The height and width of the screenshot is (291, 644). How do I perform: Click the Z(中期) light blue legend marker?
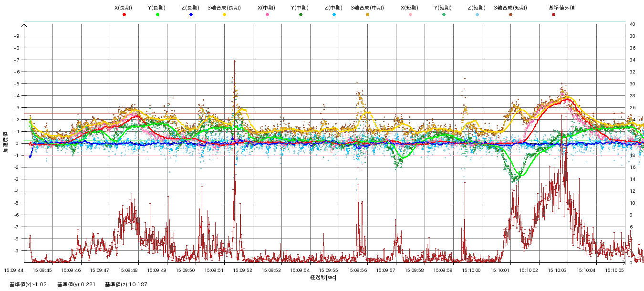334,15
